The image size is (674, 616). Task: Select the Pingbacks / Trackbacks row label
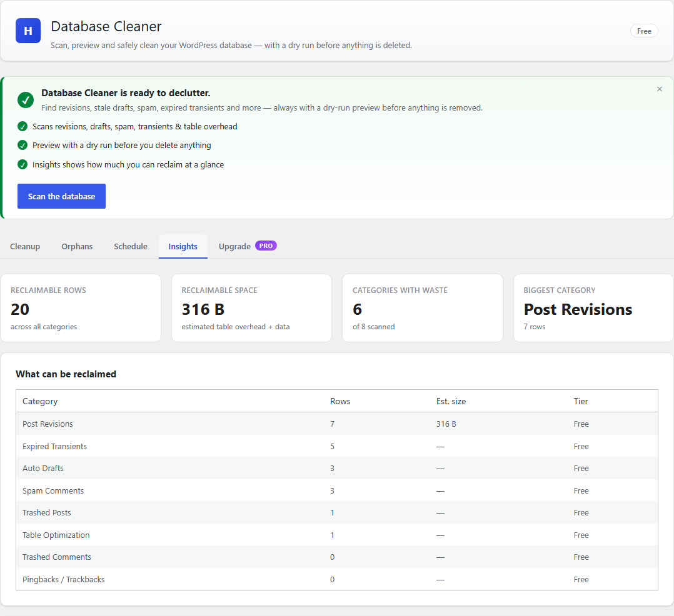(64, 580)
